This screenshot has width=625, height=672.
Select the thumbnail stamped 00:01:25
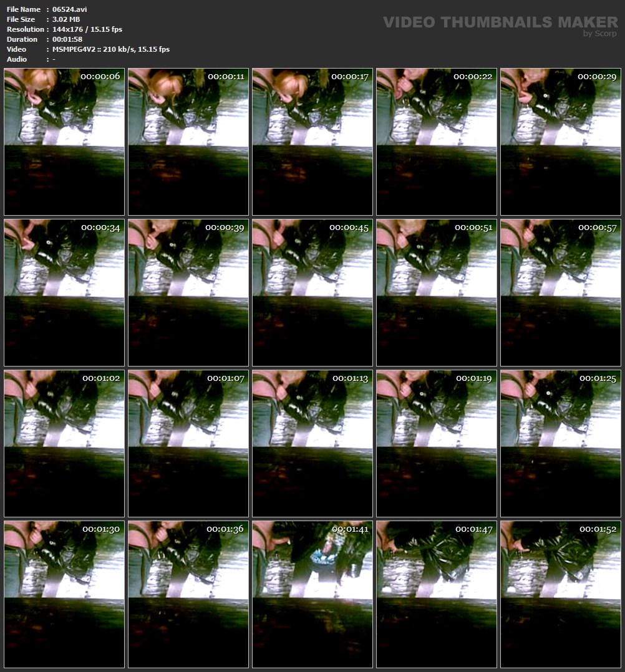pyautogui.click(x=561, y=444)
